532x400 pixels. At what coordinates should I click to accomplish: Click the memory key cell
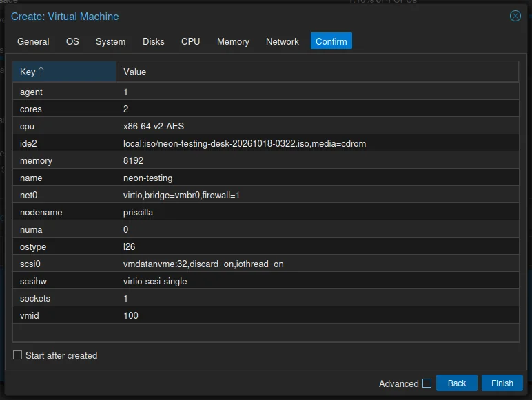coord(65,160)
